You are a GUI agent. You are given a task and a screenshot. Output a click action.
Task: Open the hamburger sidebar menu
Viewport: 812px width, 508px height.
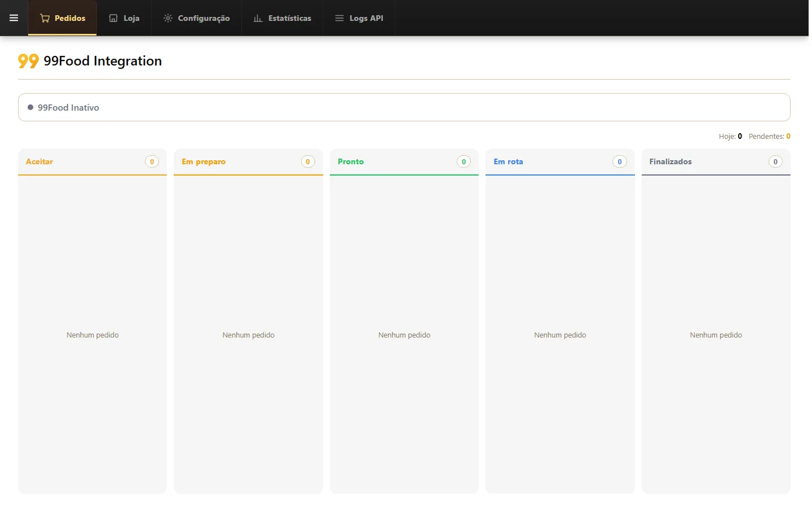14,18
